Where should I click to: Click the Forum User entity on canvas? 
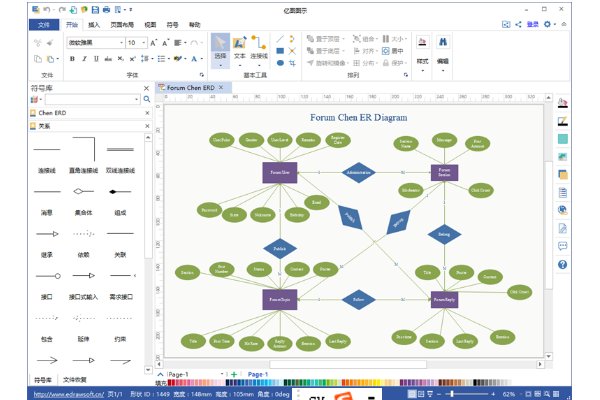pos(280,172)
